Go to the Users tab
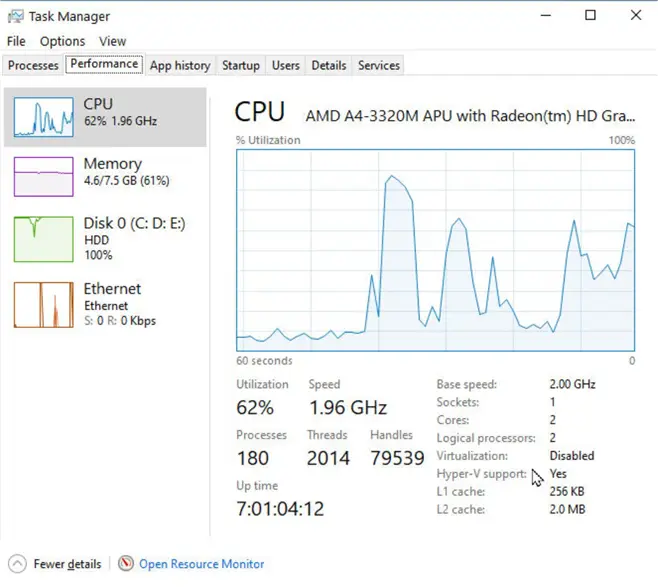 [x=285, y=65]
